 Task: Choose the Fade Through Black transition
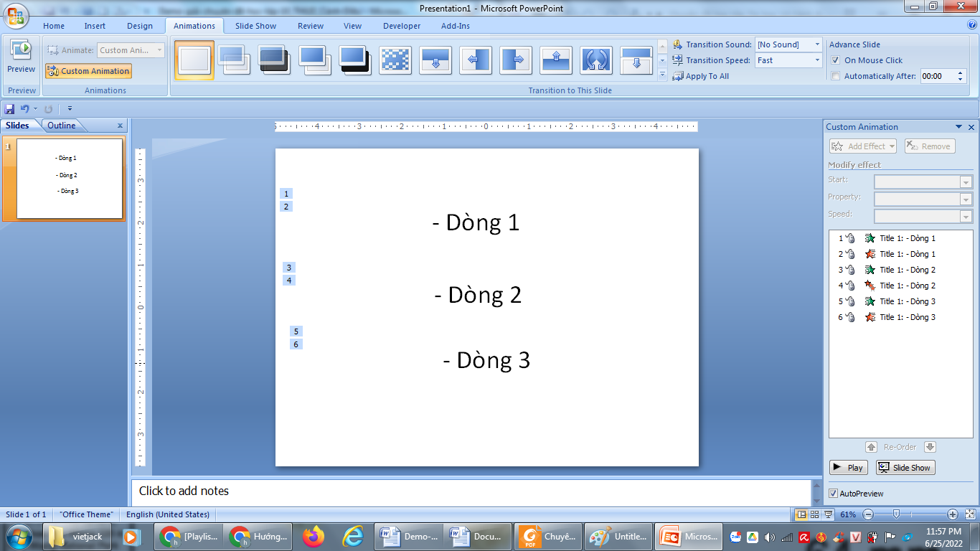(275, 60)
